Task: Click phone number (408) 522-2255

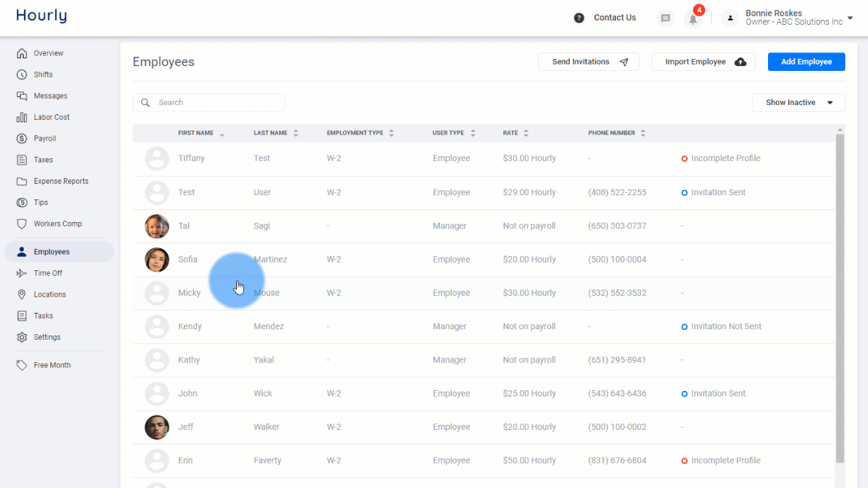Action: (617, 192)
